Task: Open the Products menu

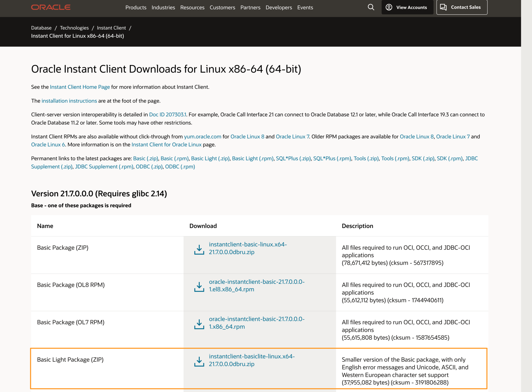Action: (136, 8)
